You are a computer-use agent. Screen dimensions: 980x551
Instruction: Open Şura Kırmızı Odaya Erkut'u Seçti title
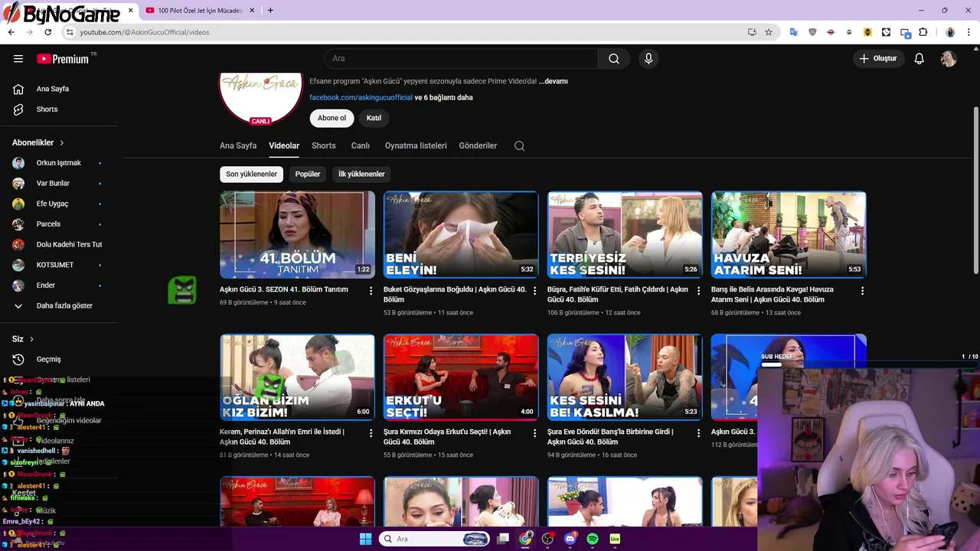click(x=447, y=437)
